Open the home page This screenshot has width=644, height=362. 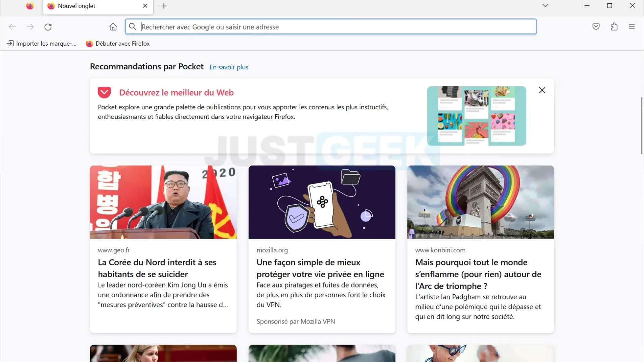(x=113, y=27)
